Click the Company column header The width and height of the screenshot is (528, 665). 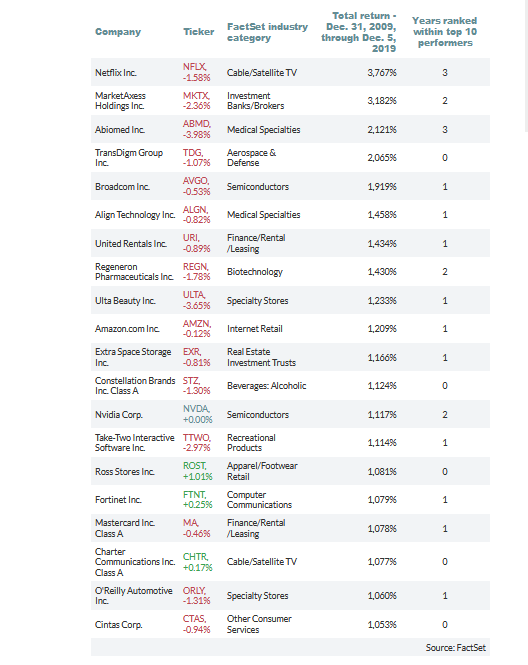point(118,32)
